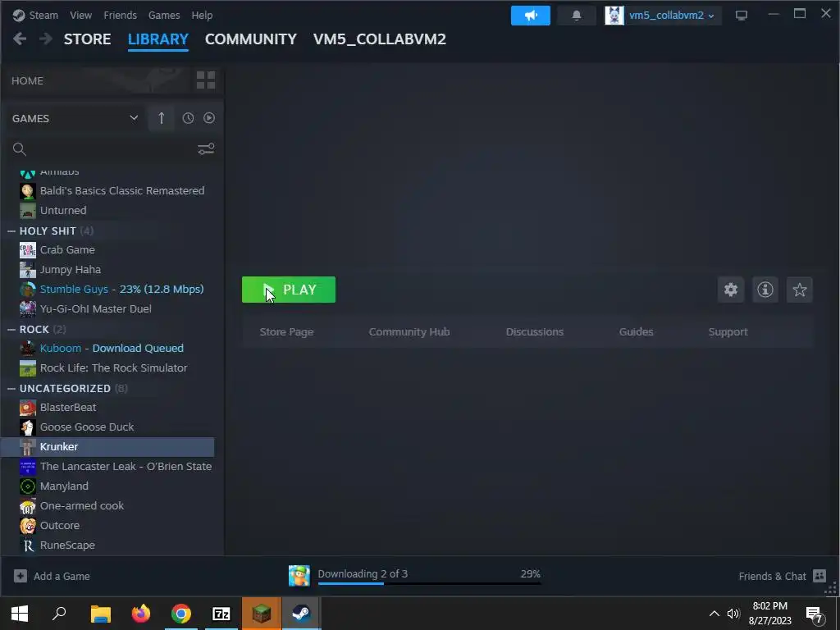Collapse the ROCK category
The height and width of the screenshot is (630, 840).
click(11, 330)
